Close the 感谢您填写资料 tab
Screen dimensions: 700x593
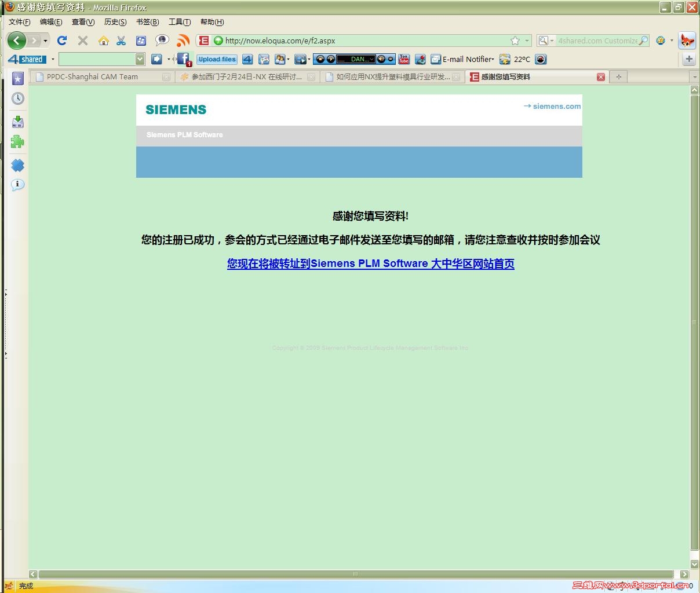point(601,77)
